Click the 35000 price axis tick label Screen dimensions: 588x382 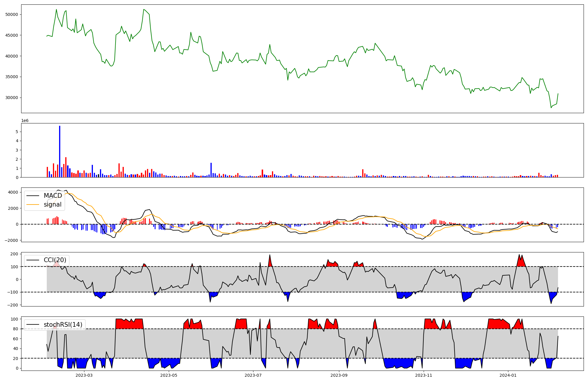(x=12, y=77)
